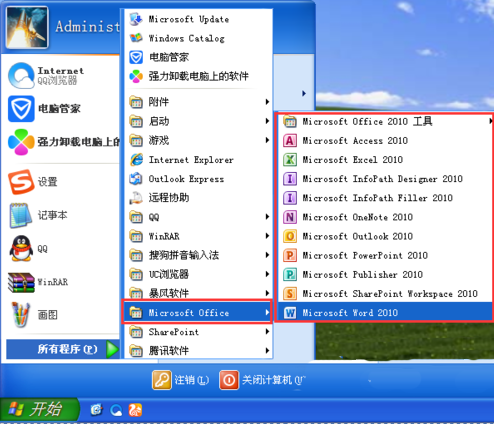Click the Internet Explorer icon

[136, 160]
